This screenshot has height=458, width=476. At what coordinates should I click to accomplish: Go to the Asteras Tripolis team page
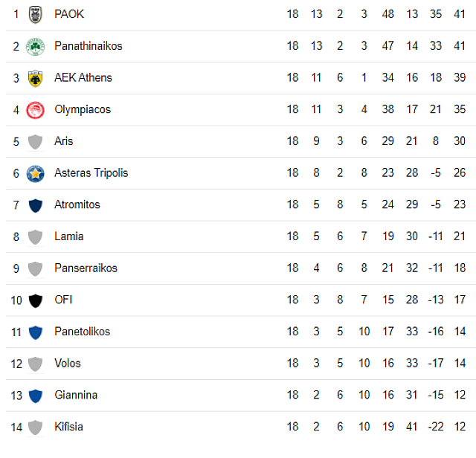tap(91, 172)
